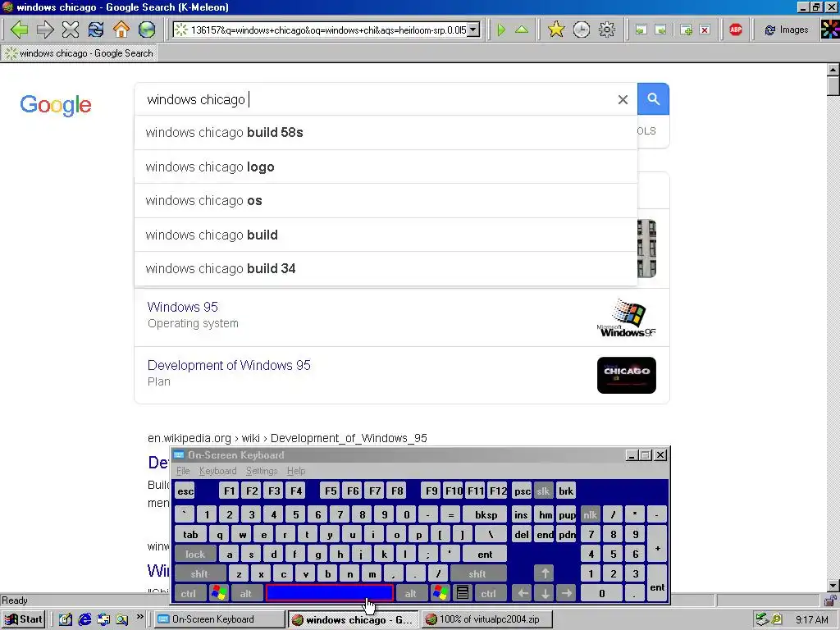This screenshot has width=840, height=630.
Task: Open Bookmarks with the yellow star icon
Action: click(x=556, y=30)
